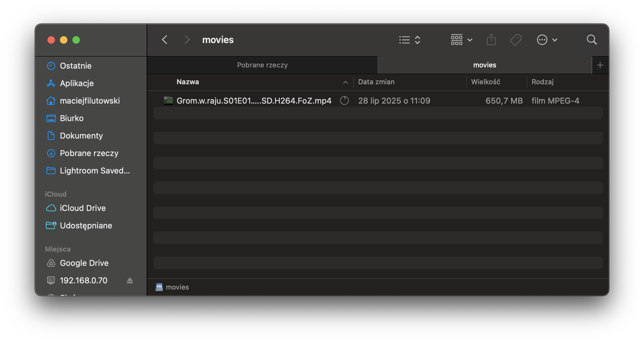Open the search magnifier icon
Screen dimensions: 644x342
point(592,40)
